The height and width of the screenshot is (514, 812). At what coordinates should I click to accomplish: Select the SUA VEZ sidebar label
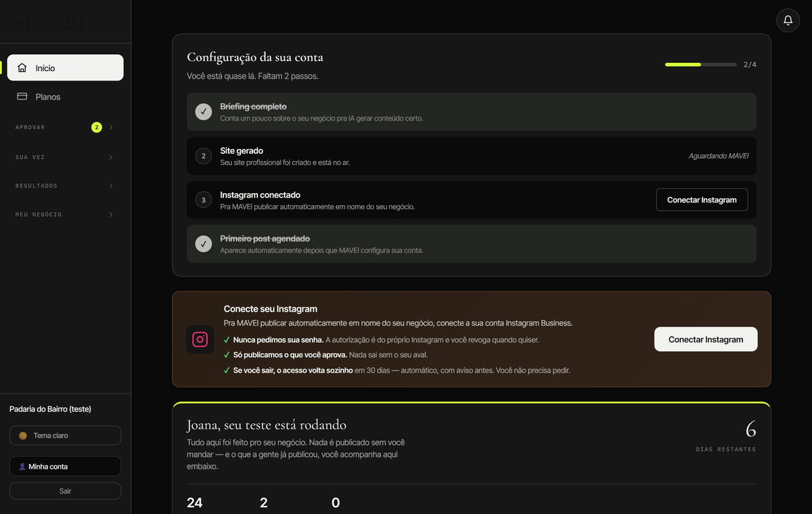[30, 157]
